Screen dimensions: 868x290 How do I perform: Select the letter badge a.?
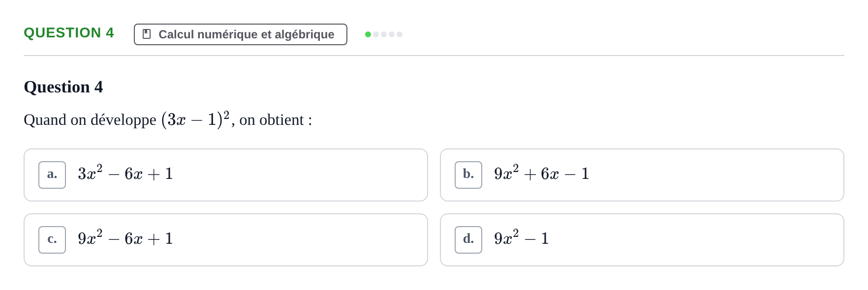coord(52,175)
